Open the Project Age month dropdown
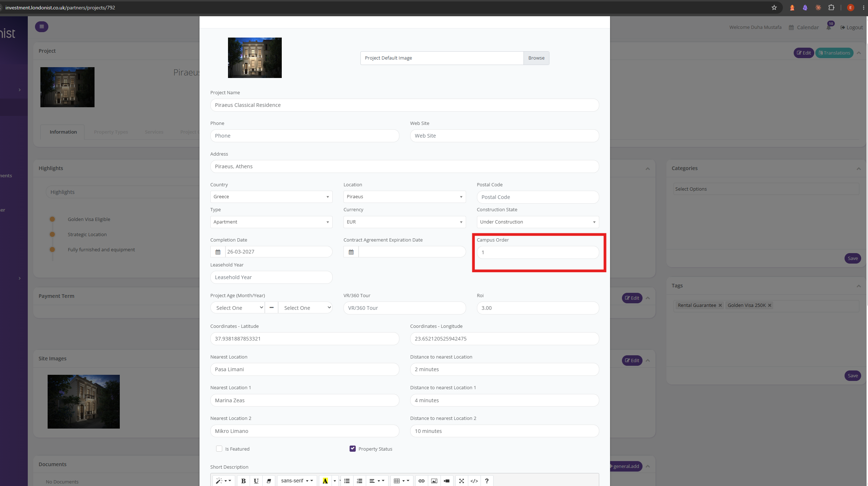Image resolution: width=868 pixels, height=486 pixels. click(238, 308)
